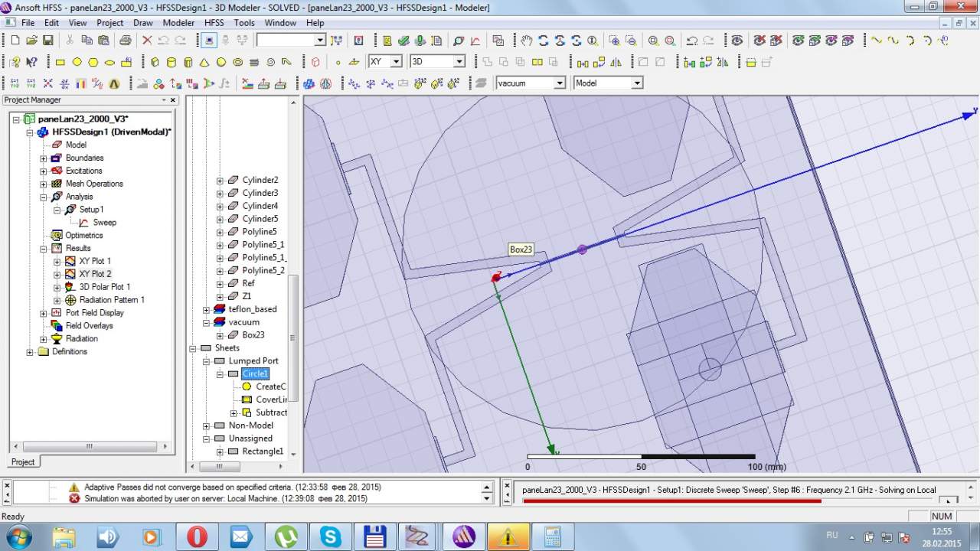Image resolution: width=980 pixels, height=551 pixels.
Task: Click the red simulation progress bar
Action: pyautogui.click(x=671, y=501)
